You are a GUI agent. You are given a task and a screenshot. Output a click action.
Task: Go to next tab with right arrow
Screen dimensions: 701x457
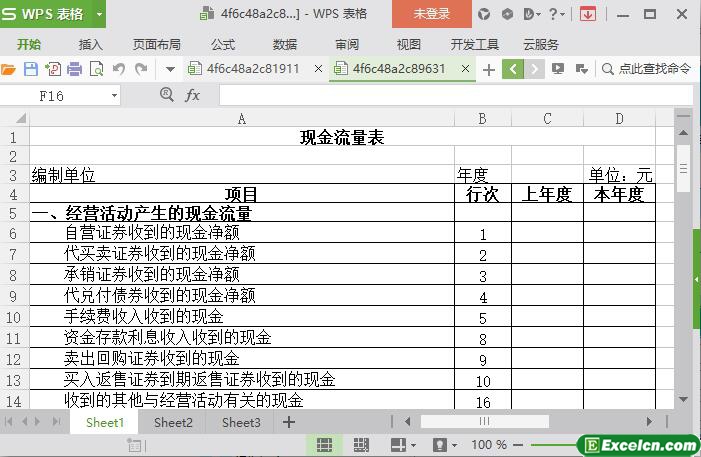pyautogui.click(x=534, y=69)
